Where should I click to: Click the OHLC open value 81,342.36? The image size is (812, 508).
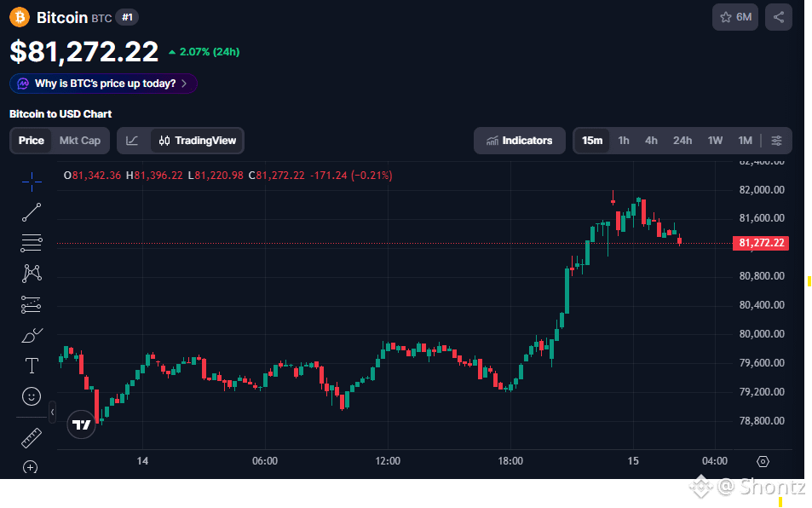[96, 176]
